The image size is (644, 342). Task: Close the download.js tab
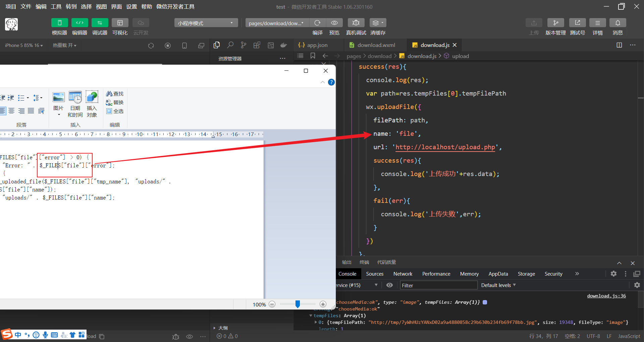coord(455,45)
